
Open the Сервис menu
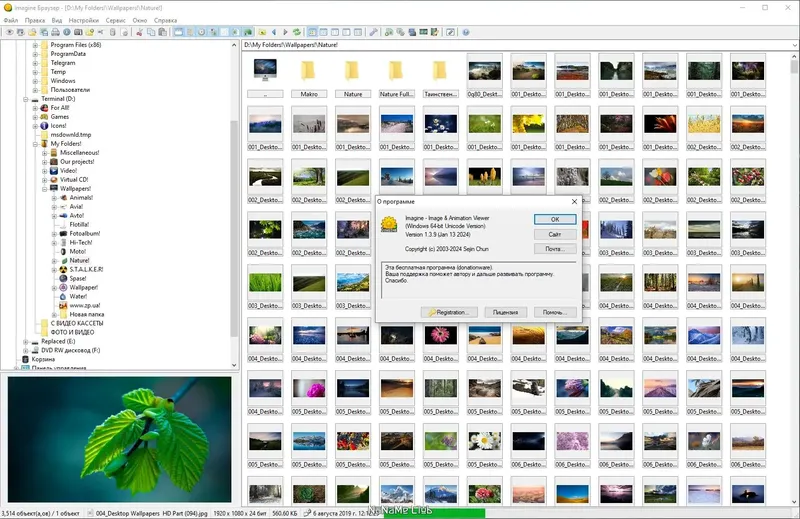(x=116, y=20)
